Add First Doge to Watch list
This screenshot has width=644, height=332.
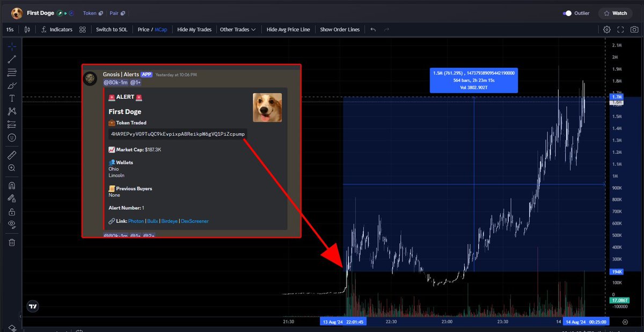pyautogui.click(x=615, y=13)
